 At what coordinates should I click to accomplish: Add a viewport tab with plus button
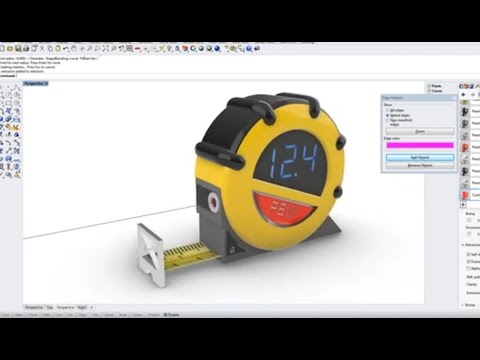[x=92, y=307]
